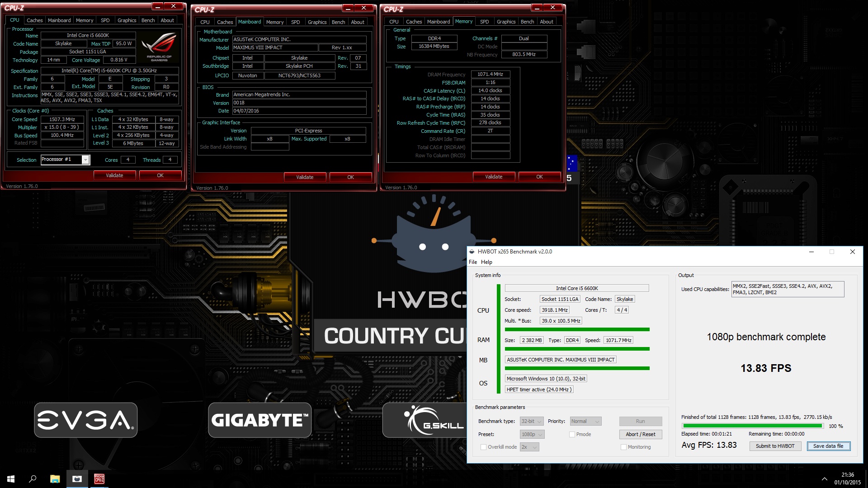Open the Priority dropdown
Screen dimensions: 868x488
tap(585, 421)
